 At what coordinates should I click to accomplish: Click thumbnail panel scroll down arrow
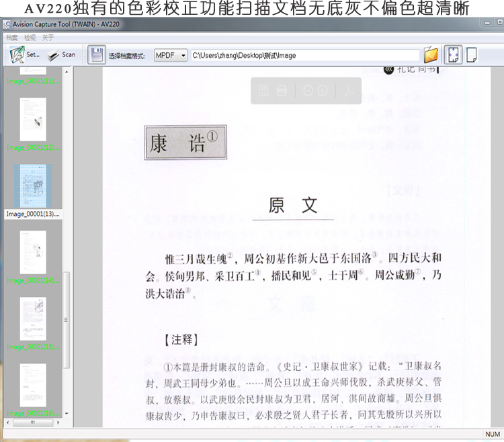pyautogui.click(x=67, y=414)
